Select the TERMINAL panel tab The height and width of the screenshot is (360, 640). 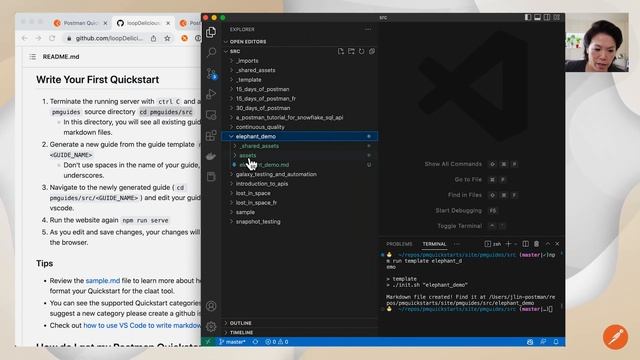click(434, 244)
